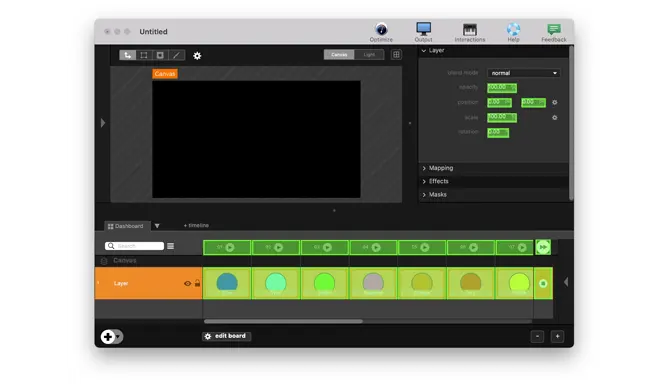Viewport: 668px width, 384px height.
Task: Select the bright green media cell in column 03
Action: 325,283
